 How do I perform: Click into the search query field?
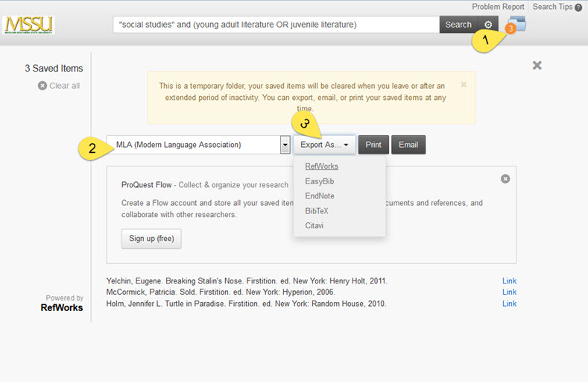(276, 25)
